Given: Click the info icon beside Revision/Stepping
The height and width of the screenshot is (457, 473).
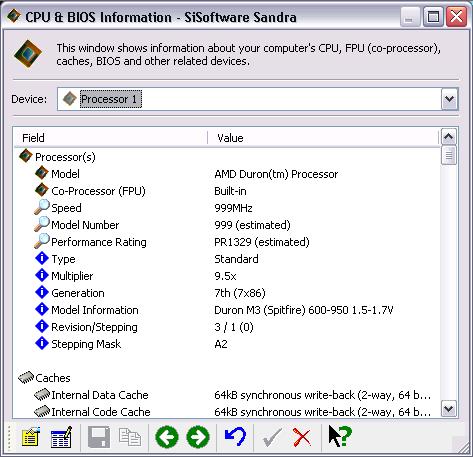Looking at the screenshot, I should click(42, 326).
